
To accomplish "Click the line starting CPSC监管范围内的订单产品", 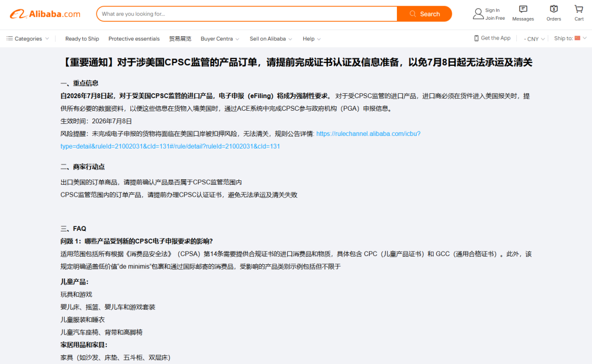I will [179, 195].
